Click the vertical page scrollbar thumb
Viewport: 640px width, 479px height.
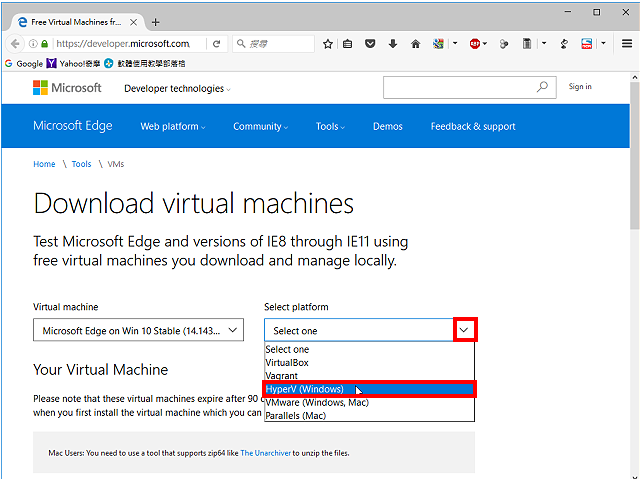point(635,155)
